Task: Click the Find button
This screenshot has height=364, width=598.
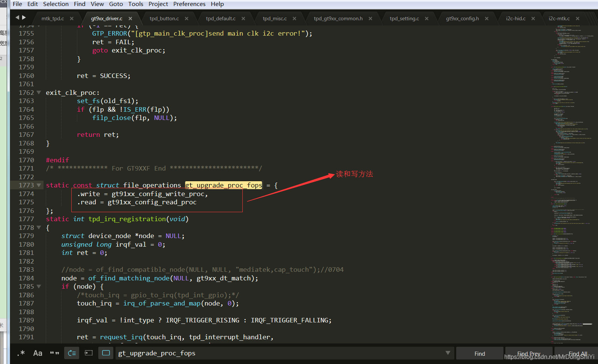Action: 479,354
